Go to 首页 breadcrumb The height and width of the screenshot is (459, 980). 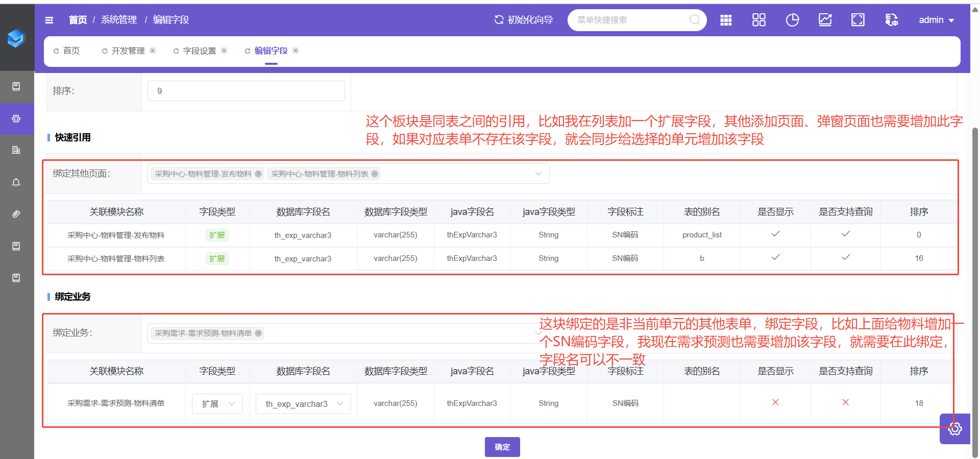click(x=78, y=20)
